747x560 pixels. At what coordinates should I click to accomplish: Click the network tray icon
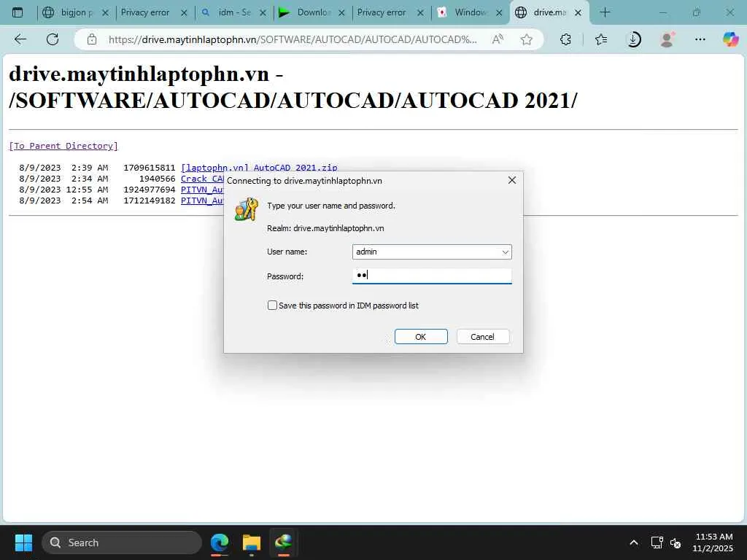tap(657, 542)
